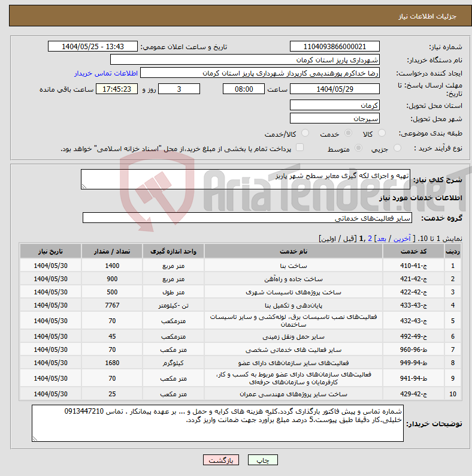Click service name سایر حمل ونقل زمینی
Image resolution: width=472 pixels, height=476 pixels.
point(294,337)
